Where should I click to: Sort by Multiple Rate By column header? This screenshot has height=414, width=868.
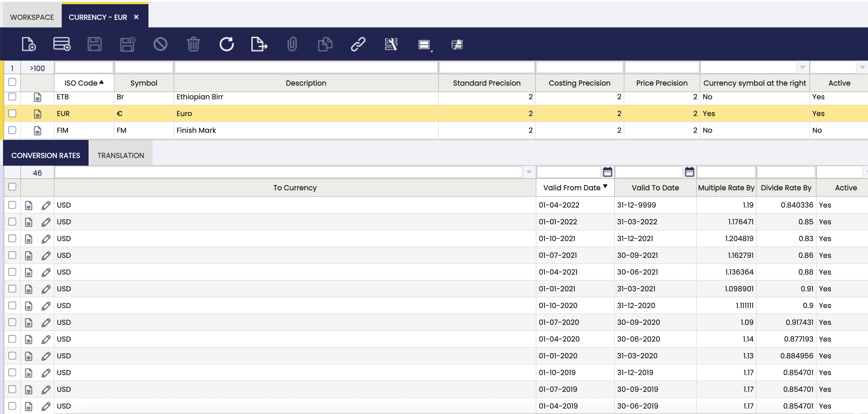pyautogui.click(x=726, y=188)
